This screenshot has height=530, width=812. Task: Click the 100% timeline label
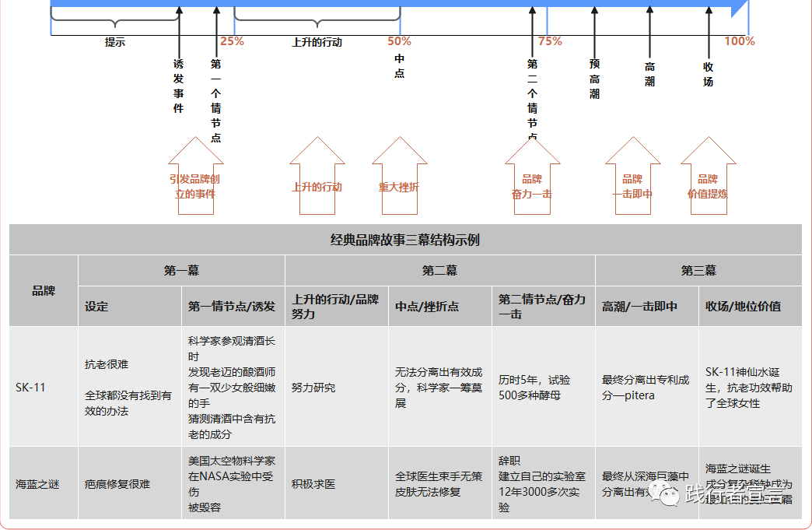739,41
